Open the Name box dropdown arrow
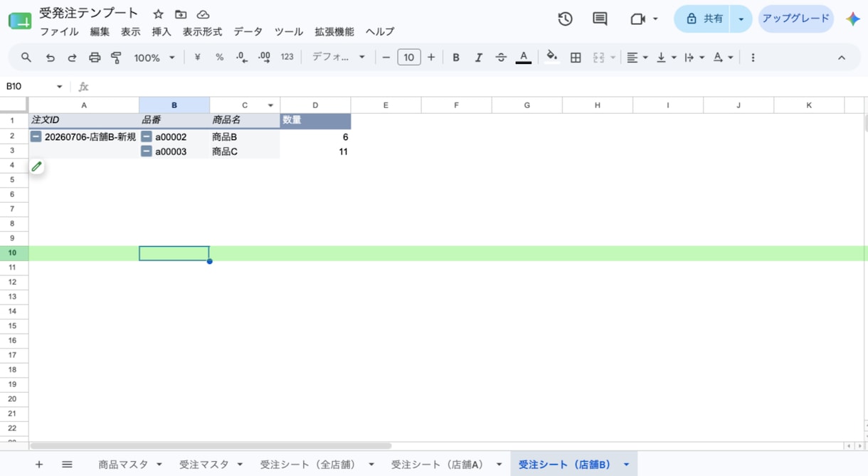Viewport: 868px width, 476px height. pos(59,87)
